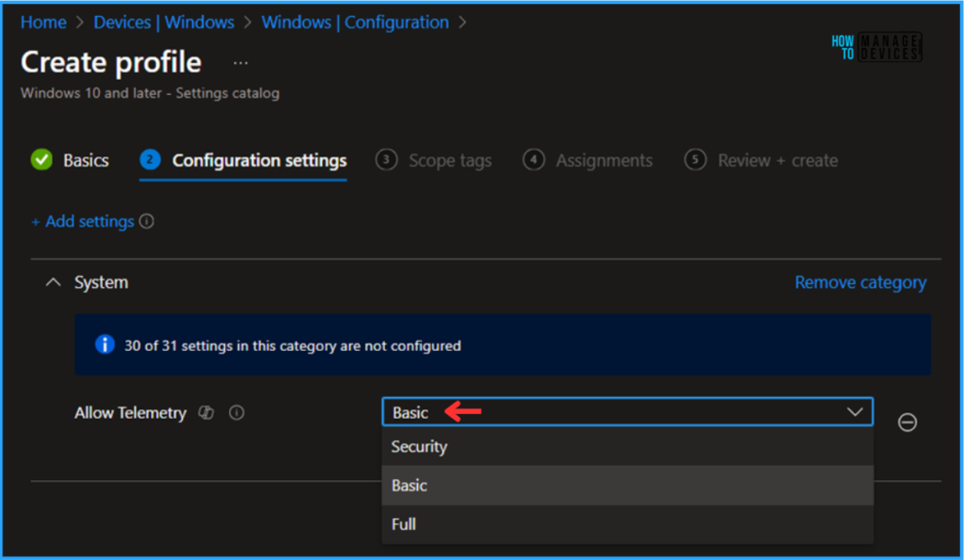Viewport: 964px width, 560px height.
Task: Open the Devices | Windows breadcrumb
Action: click(164, 23)
